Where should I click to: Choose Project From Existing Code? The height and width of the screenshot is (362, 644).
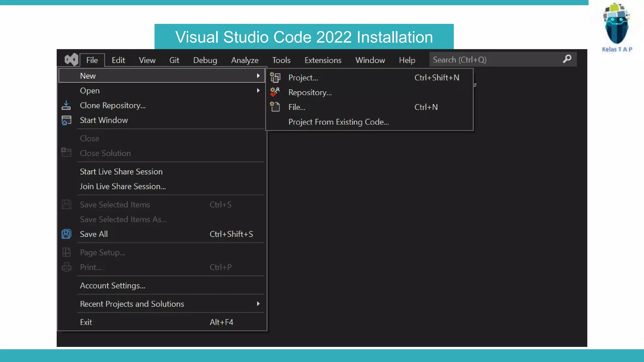point(338,122)
